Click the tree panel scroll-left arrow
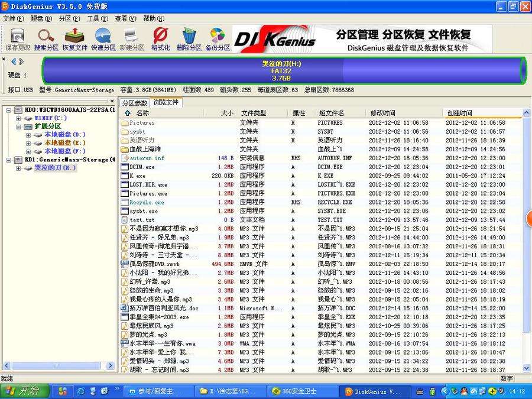This screenshot has height=399, width=532. pyautogui.click(x=7, y=365)
